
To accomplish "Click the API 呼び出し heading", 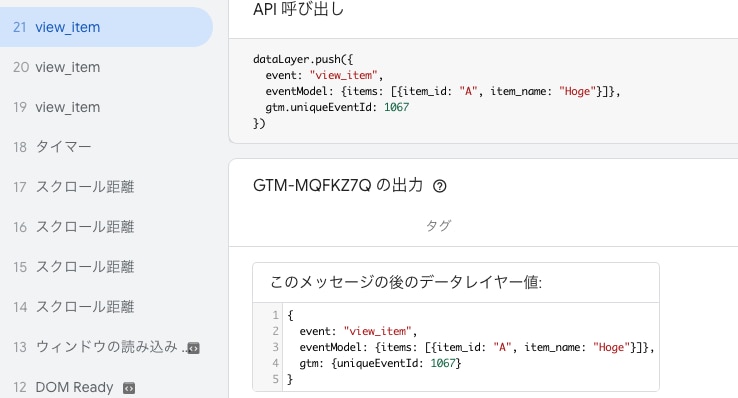I will click(x=298, y=8).
